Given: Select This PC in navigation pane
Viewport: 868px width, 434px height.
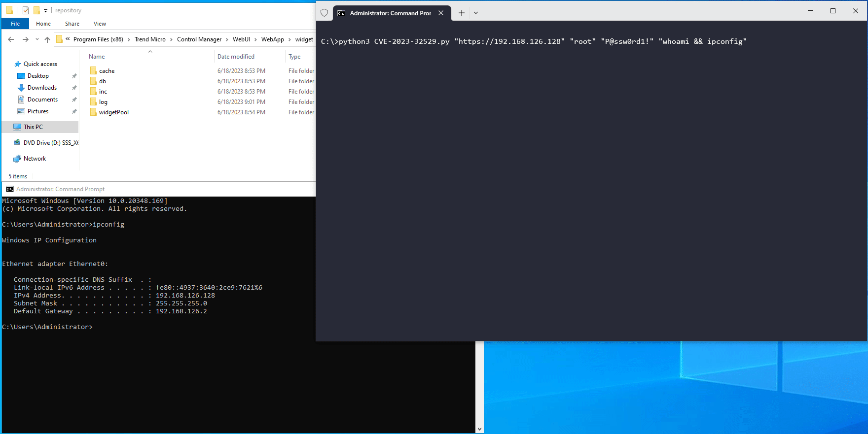Looking at the screenshot, I should tap(33, 127).
